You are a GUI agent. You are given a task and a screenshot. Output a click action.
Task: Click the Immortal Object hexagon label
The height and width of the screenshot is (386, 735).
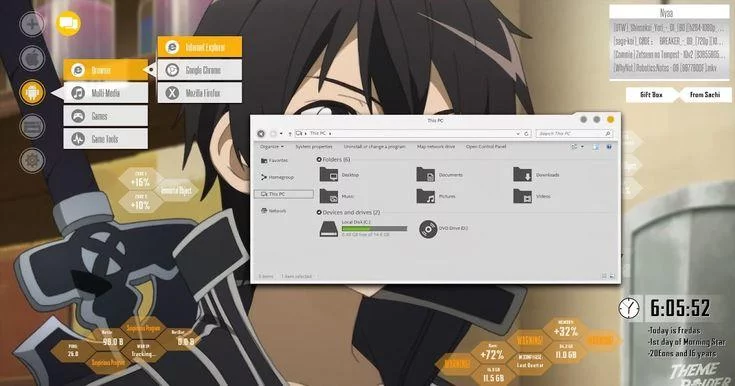[176, 190]
